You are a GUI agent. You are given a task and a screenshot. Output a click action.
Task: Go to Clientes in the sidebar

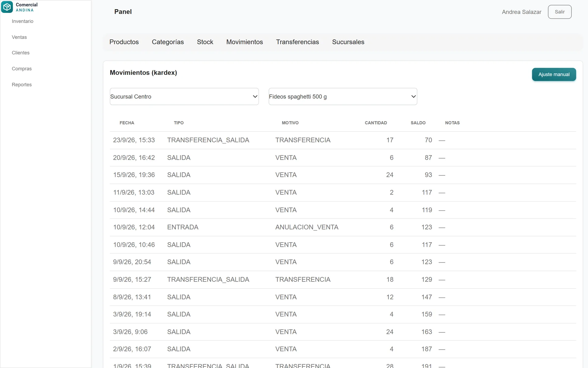pos(21,53)
